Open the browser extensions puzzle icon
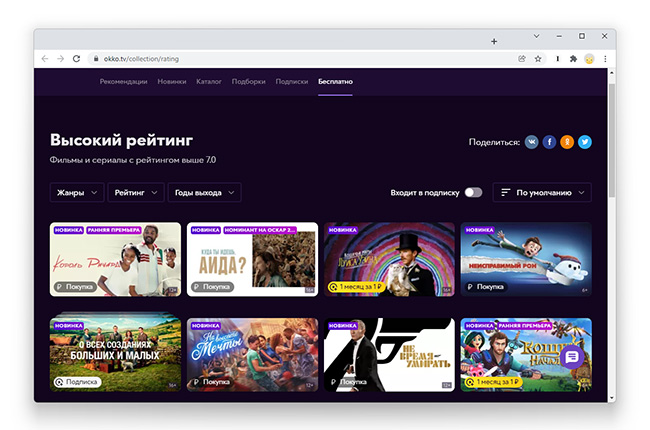Screen dimensions: 650x430 click(x=573, y=59)
